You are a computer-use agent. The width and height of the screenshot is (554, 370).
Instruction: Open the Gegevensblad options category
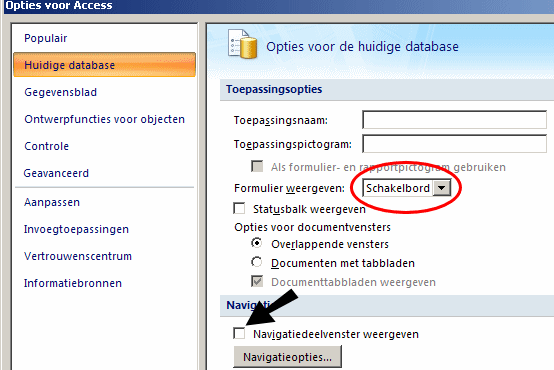[60, 92]
